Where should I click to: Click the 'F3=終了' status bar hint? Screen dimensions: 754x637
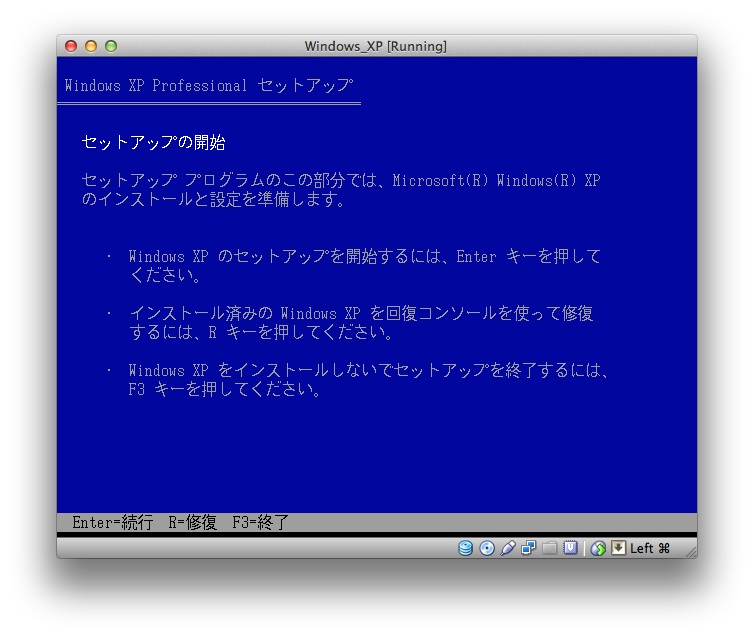[260, 522]
